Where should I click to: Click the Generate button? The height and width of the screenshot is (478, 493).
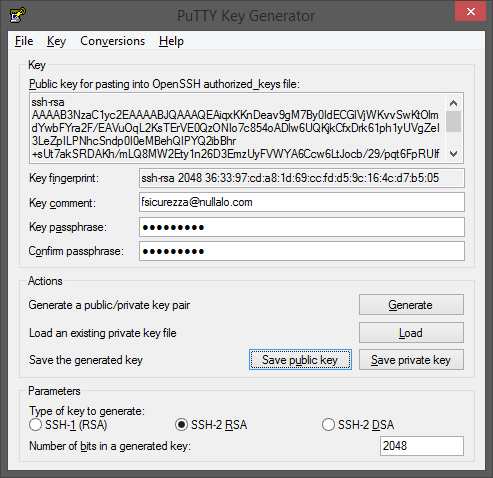coord(411,305)
